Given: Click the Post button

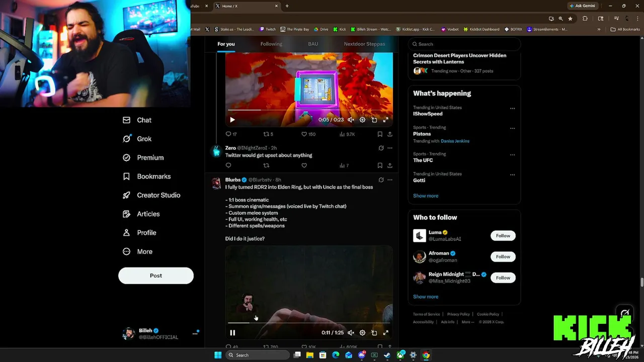Looking at the screenshot, I should (x=156, y=276).
